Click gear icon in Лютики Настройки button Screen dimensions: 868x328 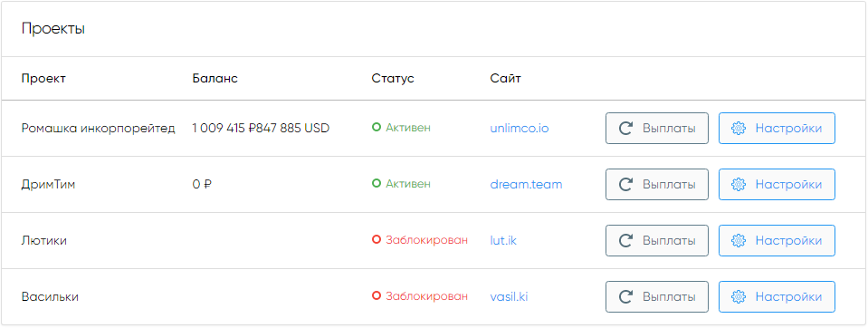[x=738, y=240]
